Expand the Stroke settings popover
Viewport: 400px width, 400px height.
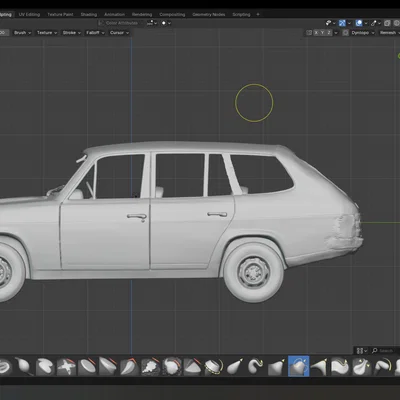[71, 33]
